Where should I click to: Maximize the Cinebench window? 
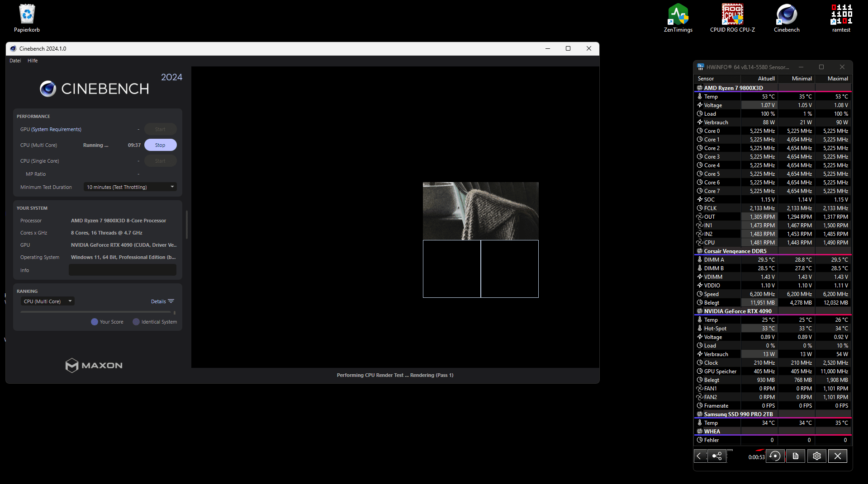pos(568,49)
